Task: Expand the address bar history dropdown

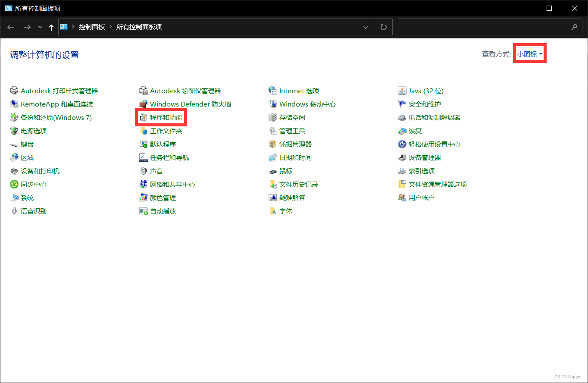Action: (366, 27)
